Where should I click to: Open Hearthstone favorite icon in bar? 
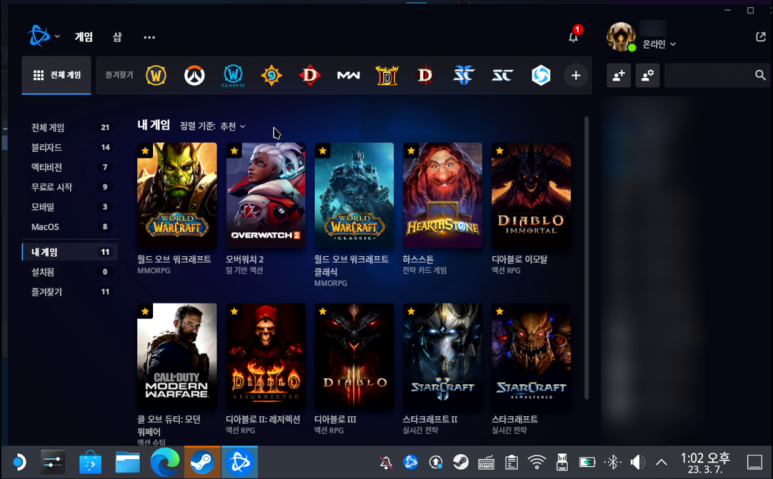click(x=271, y=75)
